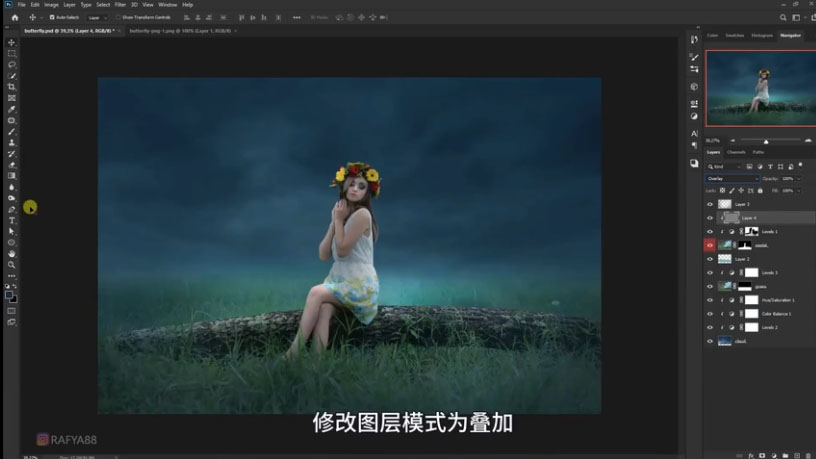Hide Hue/Saturation 1 layer eye

point(710,300)
